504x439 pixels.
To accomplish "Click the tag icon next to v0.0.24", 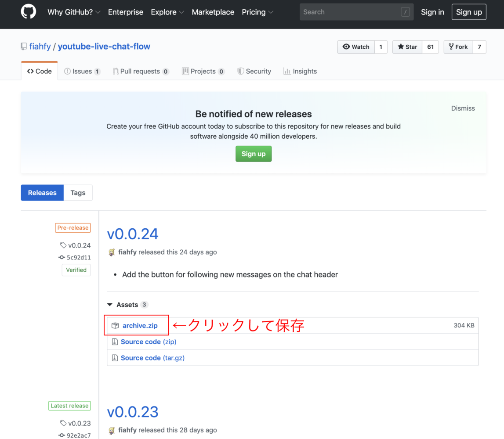I will (63, 245).
